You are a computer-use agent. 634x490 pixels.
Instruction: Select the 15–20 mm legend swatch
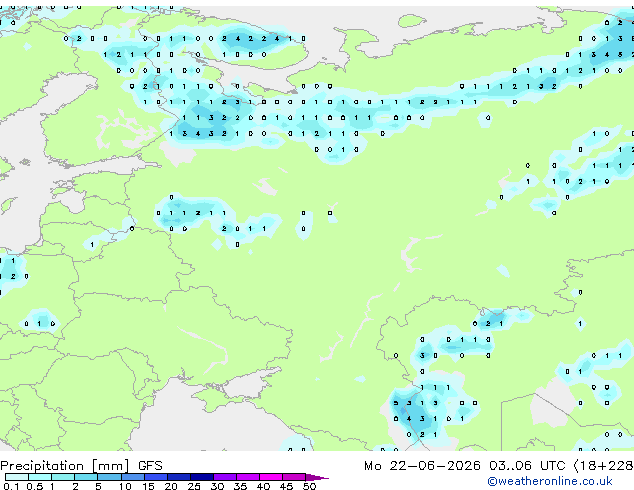156,477
